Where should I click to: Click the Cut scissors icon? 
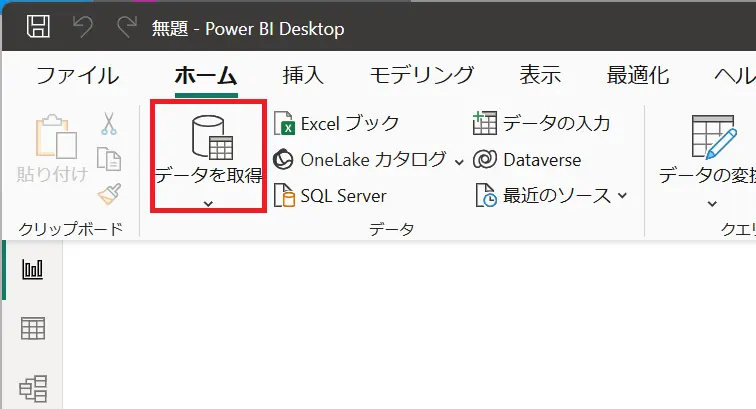click(108, 124)
